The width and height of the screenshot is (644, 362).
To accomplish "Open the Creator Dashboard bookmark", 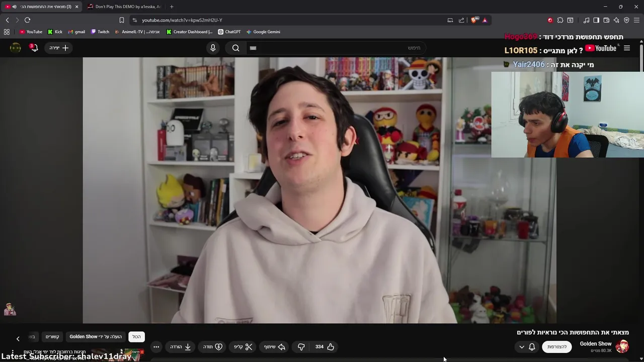I will point(189,32).
